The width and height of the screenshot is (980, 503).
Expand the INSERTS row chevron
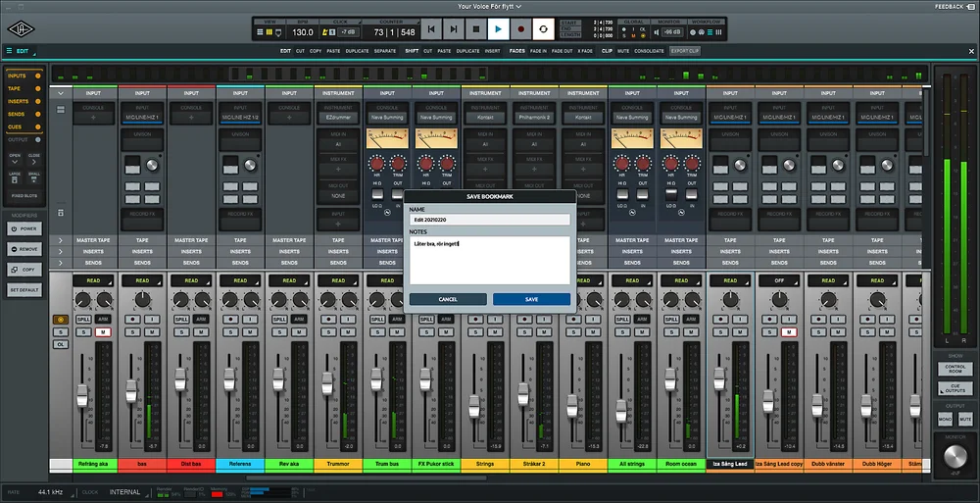coord(61,251)
